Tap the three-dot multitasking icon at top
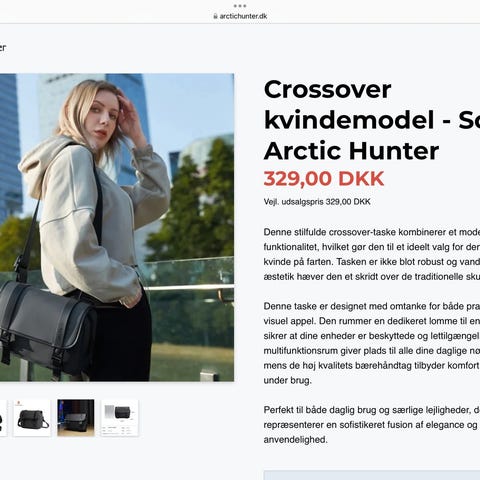The image size is (480, 480). 240,6
